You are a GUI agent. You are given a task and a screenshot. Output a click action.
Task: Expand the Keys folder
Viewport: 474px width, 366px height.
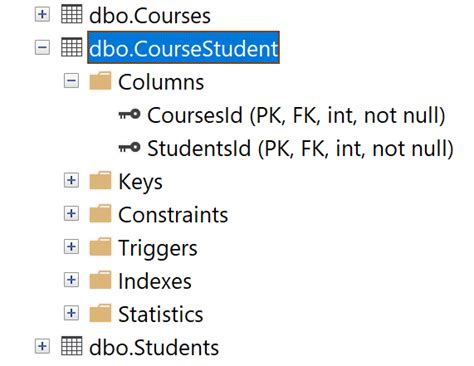71,180
